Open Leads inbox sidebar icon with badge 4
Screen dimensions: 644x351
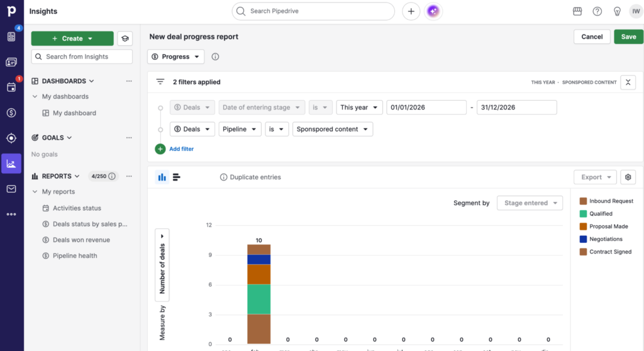tap(11, 36)
